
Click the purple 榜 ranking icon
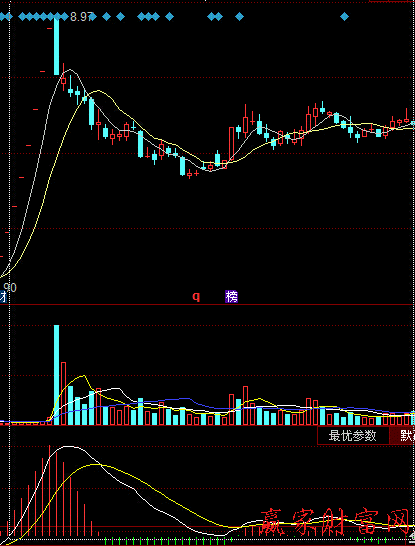(232, 297)
